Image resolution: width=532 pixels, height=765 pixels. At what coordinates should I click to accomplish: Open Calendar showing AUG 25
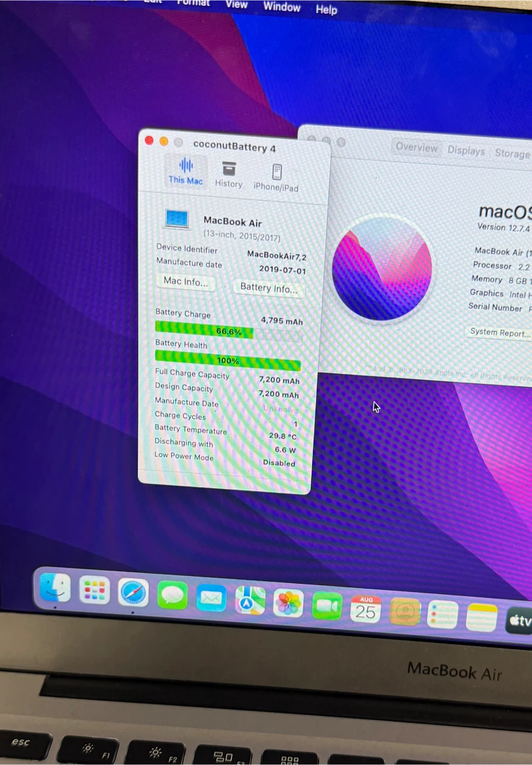366,609
